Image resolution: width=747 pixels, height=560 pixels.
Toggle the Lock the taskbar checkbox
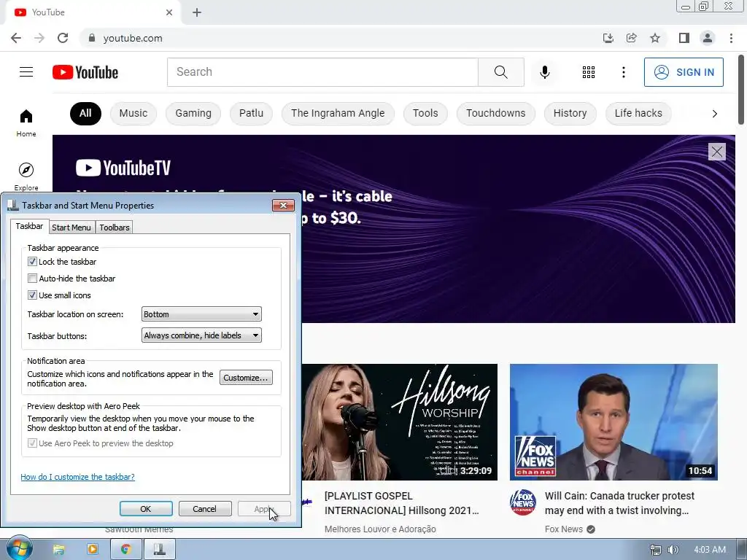click(32, 262)
